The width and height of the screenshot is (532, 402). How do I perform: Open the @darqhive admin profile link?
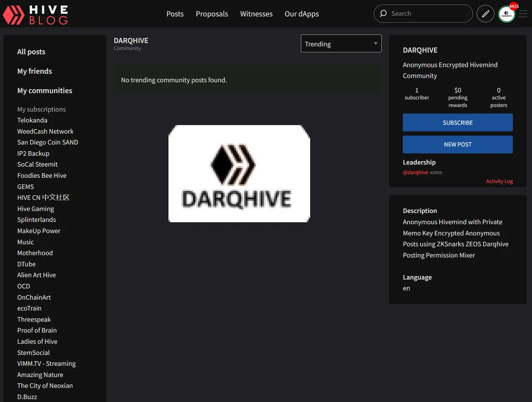pos(415,172)
